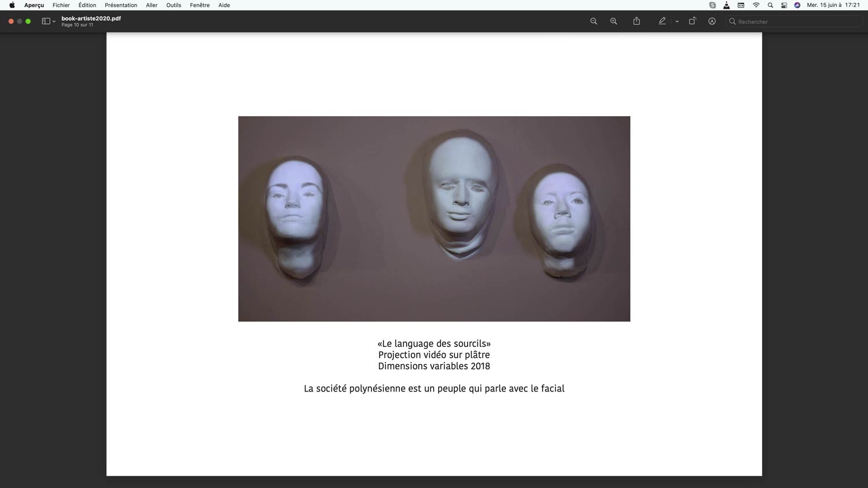Click the Skype status icon in menu bar

(712, 5)
